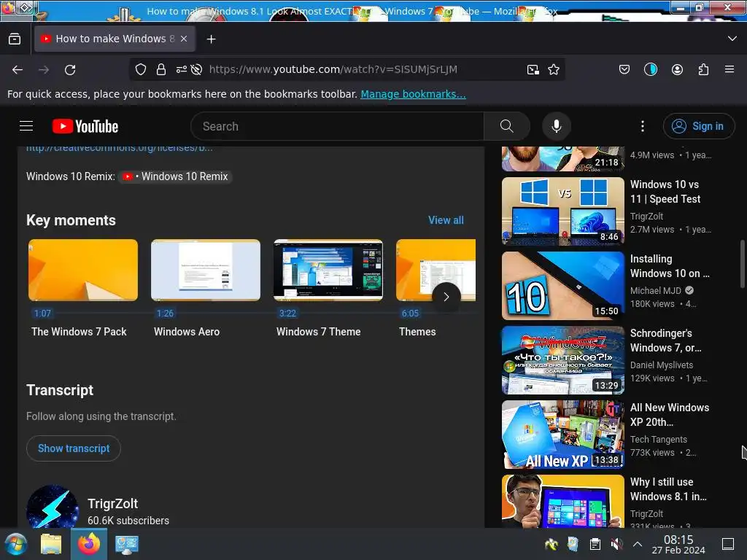Save page to Pocket
Viewport: 747px width, 560px height.
pos(624,69)
